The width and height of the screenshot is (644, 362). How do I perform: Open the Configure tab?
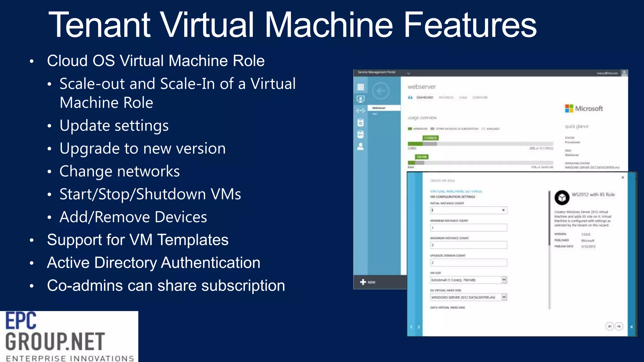tap(480, 98)
